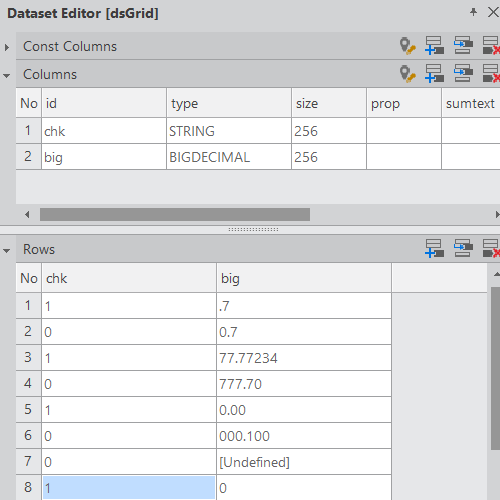
Task: Delete the selected column in the Columns section
Action: tap(491, 74)
